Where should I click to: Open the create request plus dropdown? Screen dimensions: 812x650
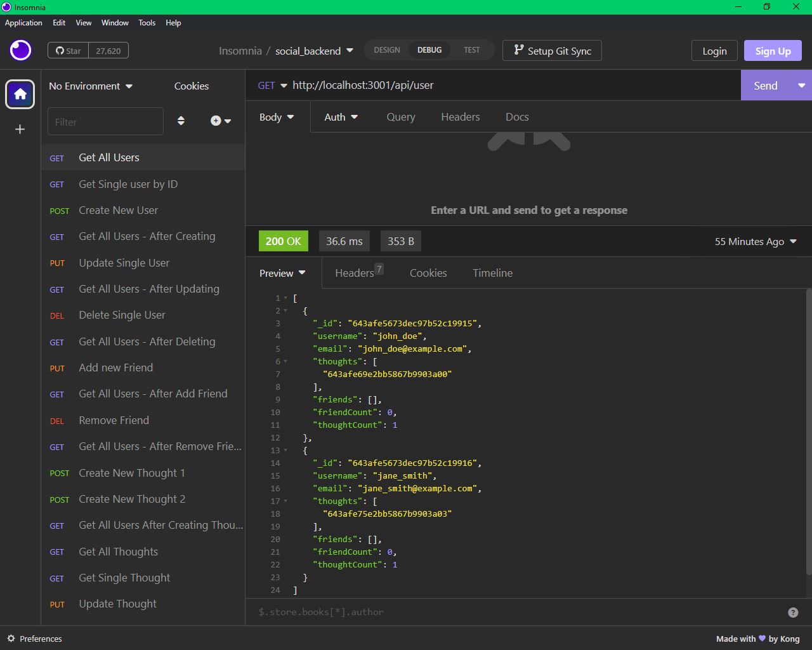(x=221, y=121)
